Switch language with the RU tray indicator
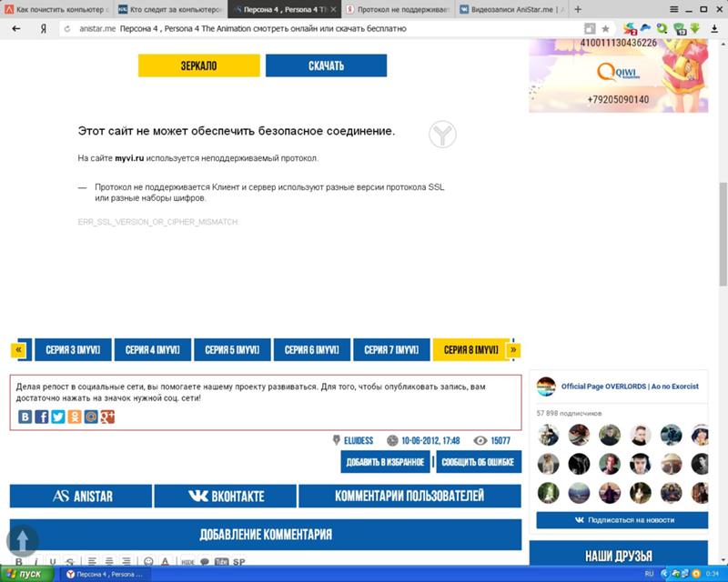This screenshot has height=582, width=728. pos(649,574)
